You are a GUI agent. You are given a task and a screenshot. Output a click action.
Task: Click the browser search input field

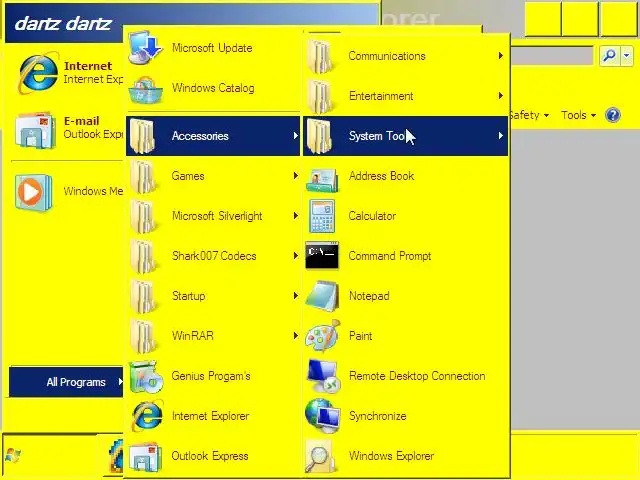(x=552, y=56)
